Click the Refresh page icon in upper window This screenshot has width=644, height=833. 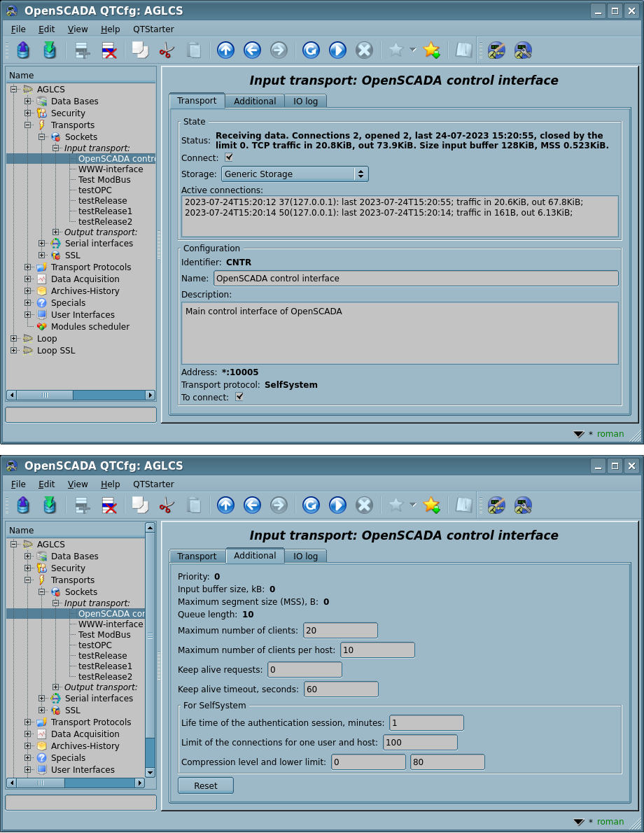click(311, 50)
